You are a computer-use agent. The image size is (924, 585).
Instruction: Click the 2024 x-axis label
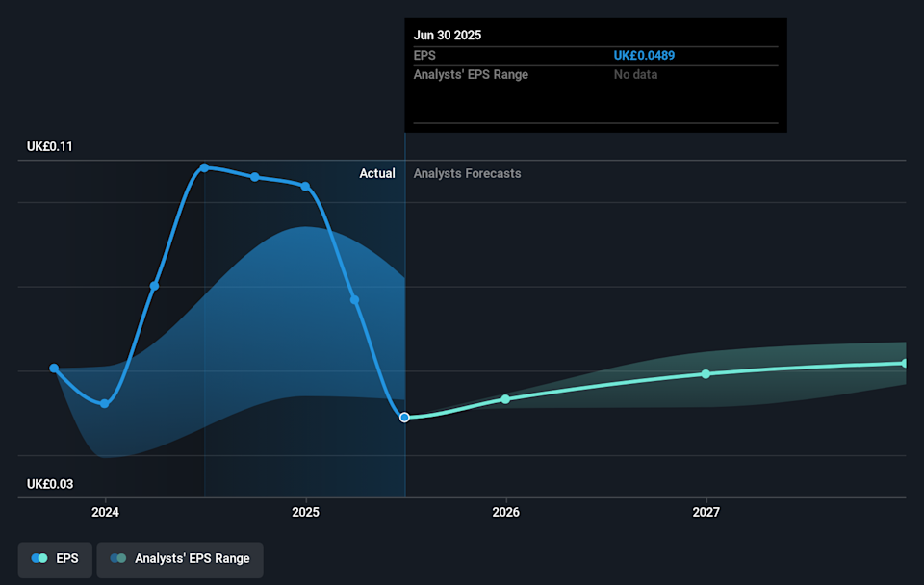pyautogui.click(x=105, y=512)
